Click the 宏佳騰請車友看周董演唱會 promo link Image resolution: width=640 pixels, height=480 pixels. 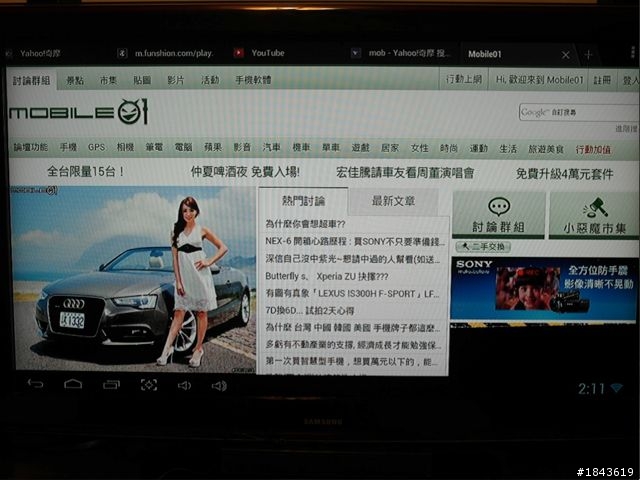point(405,173)
